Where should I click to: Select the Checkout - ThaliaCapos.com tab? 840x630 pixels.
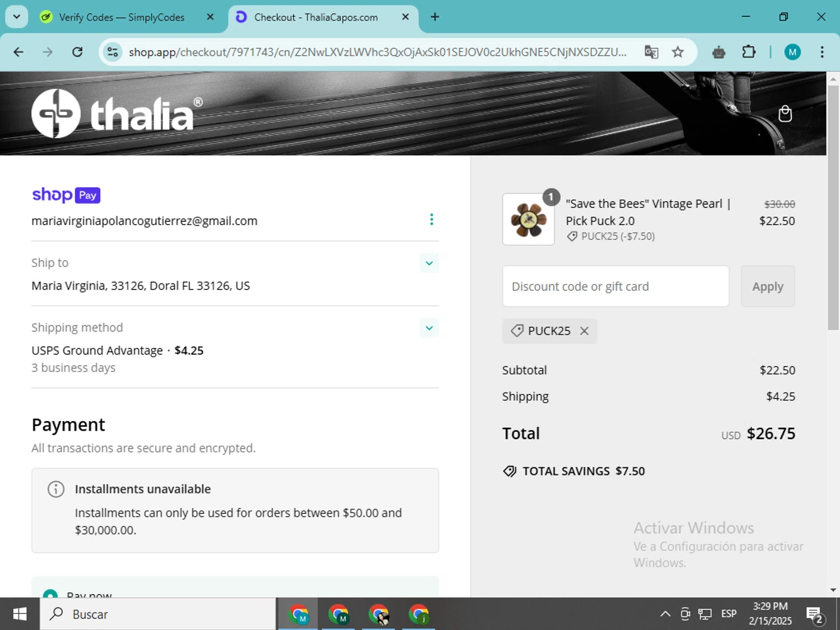316,17
